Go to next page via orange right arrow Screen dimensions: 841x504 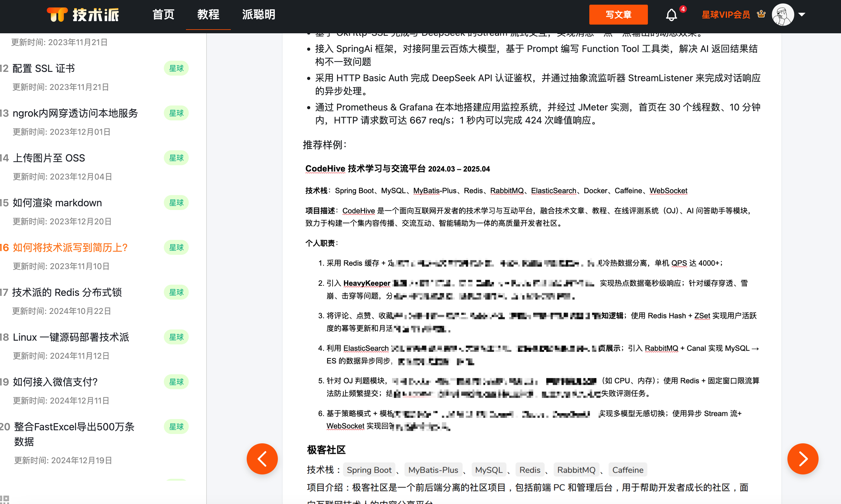[803, 459]
